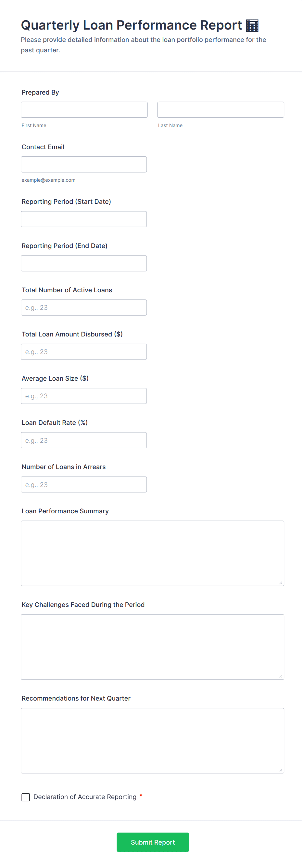302x868 pixels.
Task: Select the Reporting Period End Date field
Action: click(84, 263)
